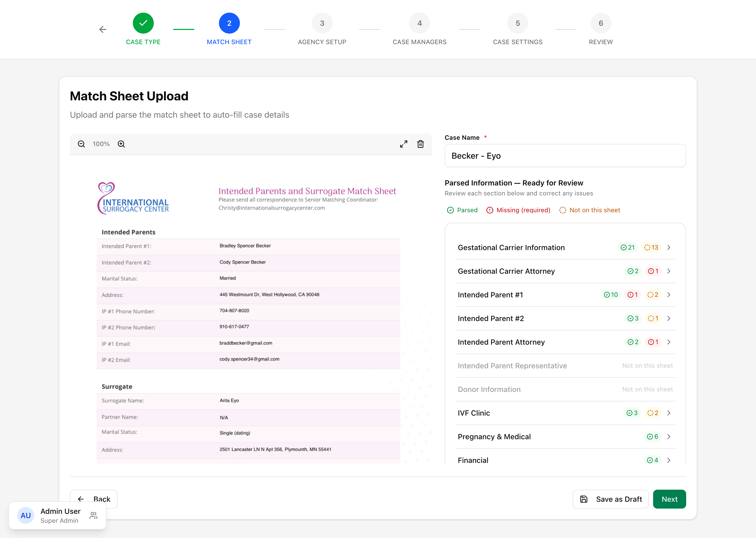Screen dimensions: 756x538
Task: Click the Intended Parent Representative row
Action: pos(565,366)
